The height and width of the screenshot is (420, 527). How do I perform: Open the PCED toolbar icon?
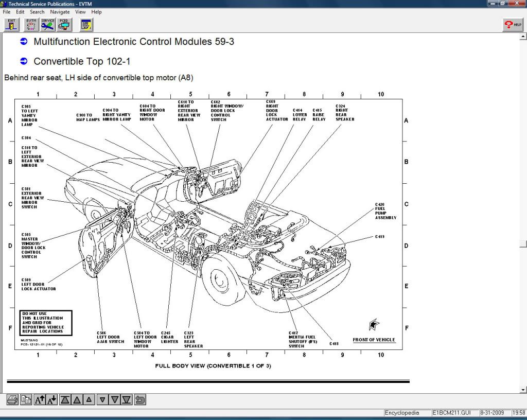[x=64, y=24]
